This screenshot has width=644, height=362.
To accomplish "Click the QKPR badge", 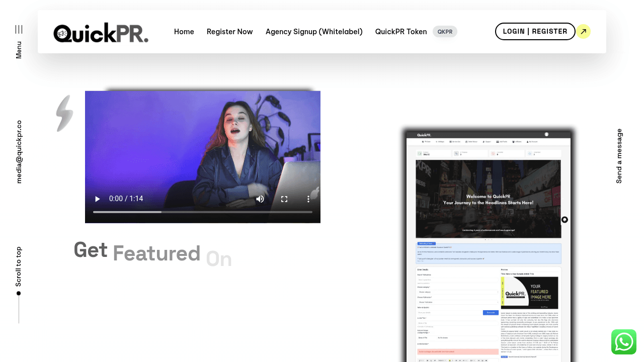I will pyautogui.click(x=445, y=32).
